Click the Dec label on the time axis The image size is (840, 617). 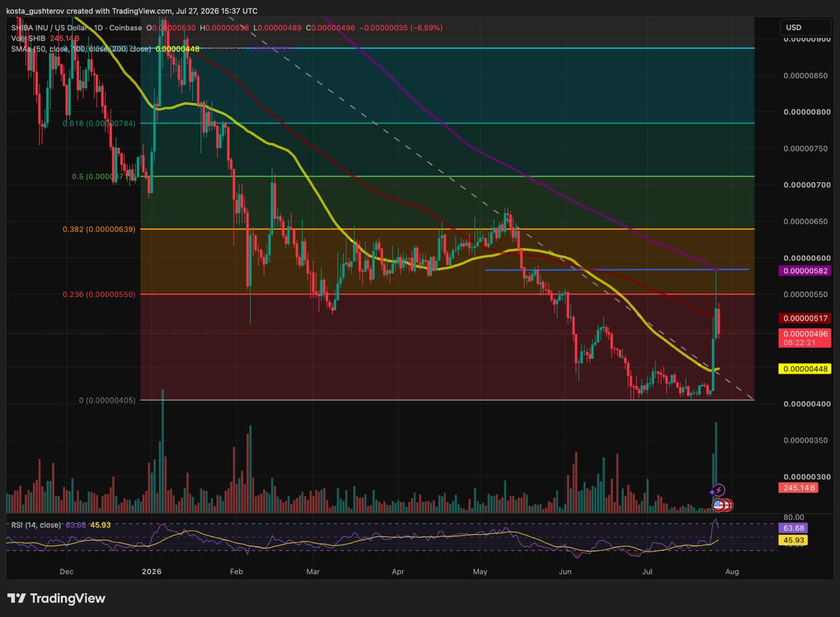[x=66, y=572]
